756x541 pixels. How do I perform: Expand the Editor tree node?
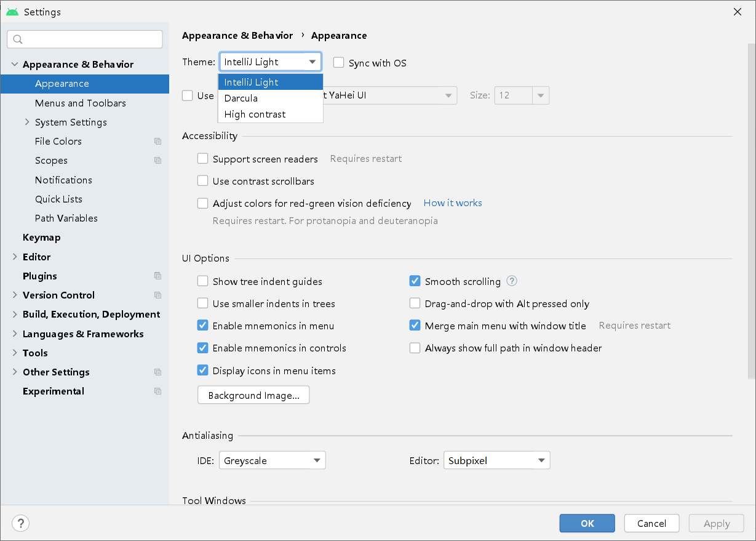pyautogui.click(x=15, y=257)
